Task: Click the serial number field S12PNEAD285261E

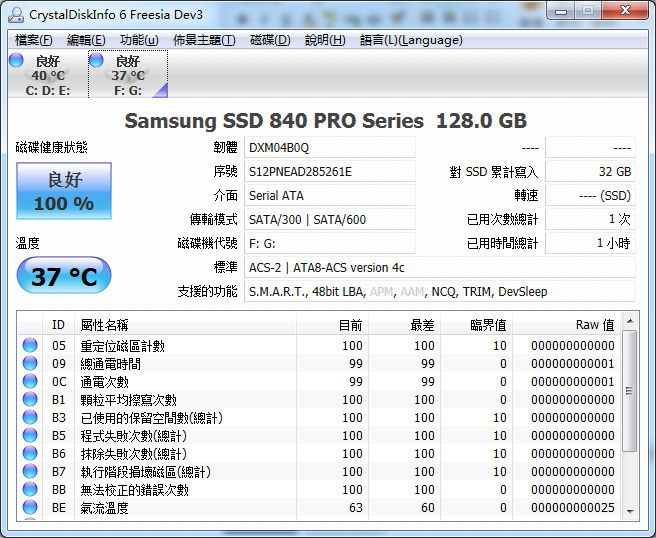Action: tap(330, 172)
